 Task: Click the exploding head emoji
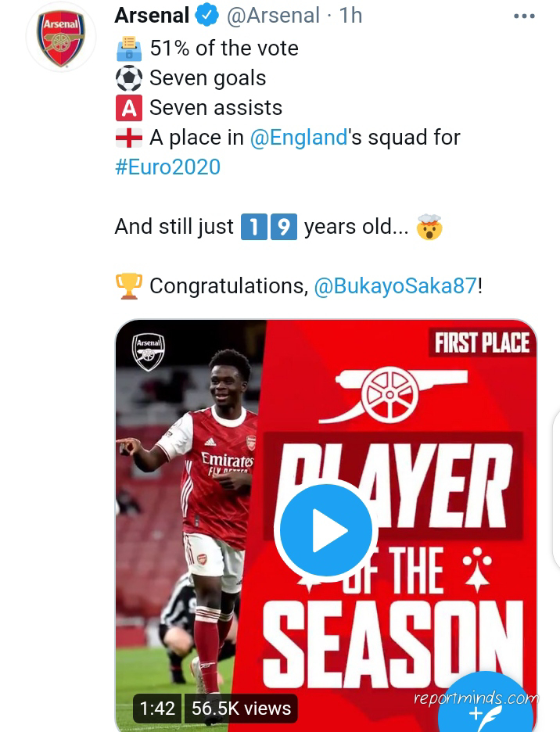pyautogui.click(x=429, y=227)
